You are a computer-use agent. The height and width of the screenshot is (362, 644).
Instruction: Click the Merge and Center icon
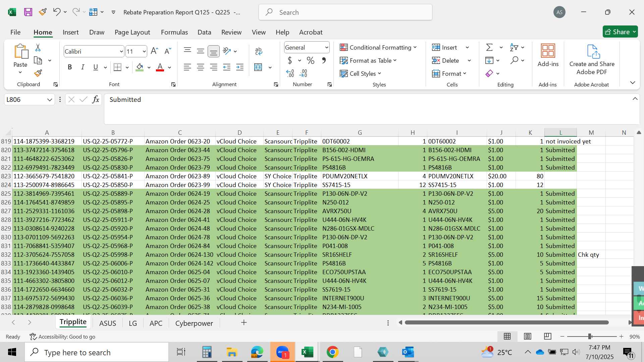pos(258,67)
